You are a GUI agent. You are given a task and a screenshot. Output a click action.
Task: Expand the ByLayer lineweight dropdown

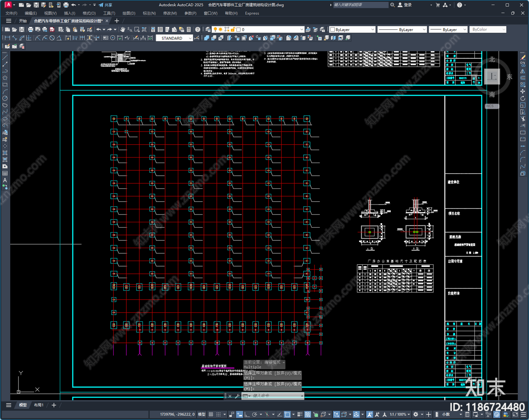point(448,29)
